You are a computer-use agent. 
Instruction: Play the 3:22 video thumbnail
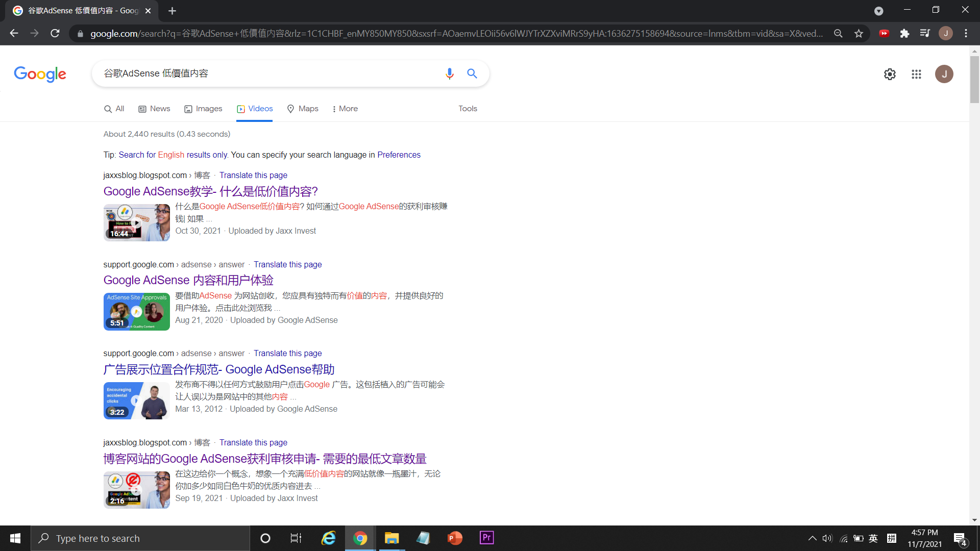(x=136, y=400)
